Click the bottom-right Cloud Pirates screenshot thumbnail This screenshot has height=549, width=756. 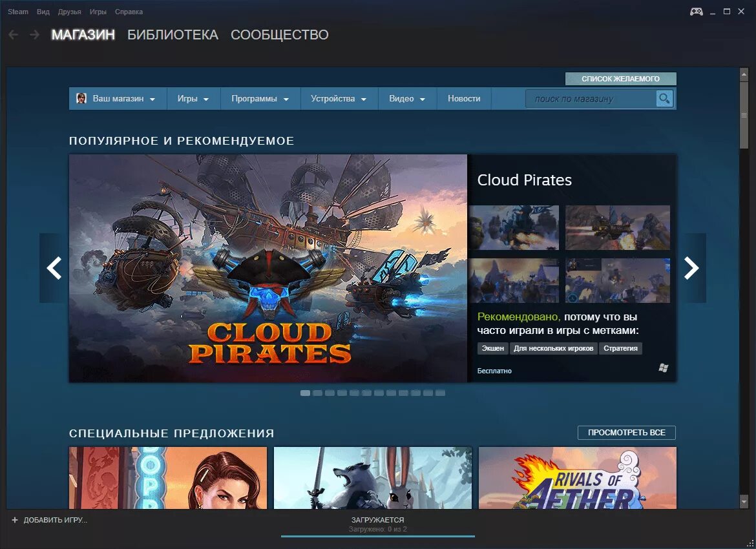coord(618,280)
